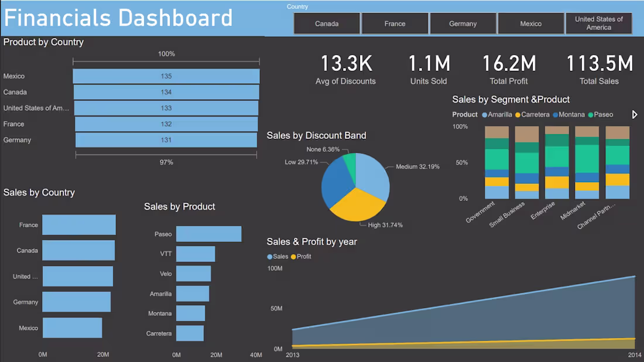Click the France bar in Sales by Country
The image size is (644, 362).
click(x=79, y=225)
